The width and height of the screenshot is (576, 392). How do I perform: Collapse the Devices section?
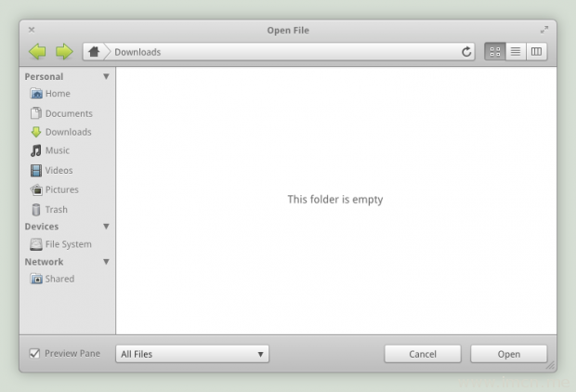coord(106,227)
